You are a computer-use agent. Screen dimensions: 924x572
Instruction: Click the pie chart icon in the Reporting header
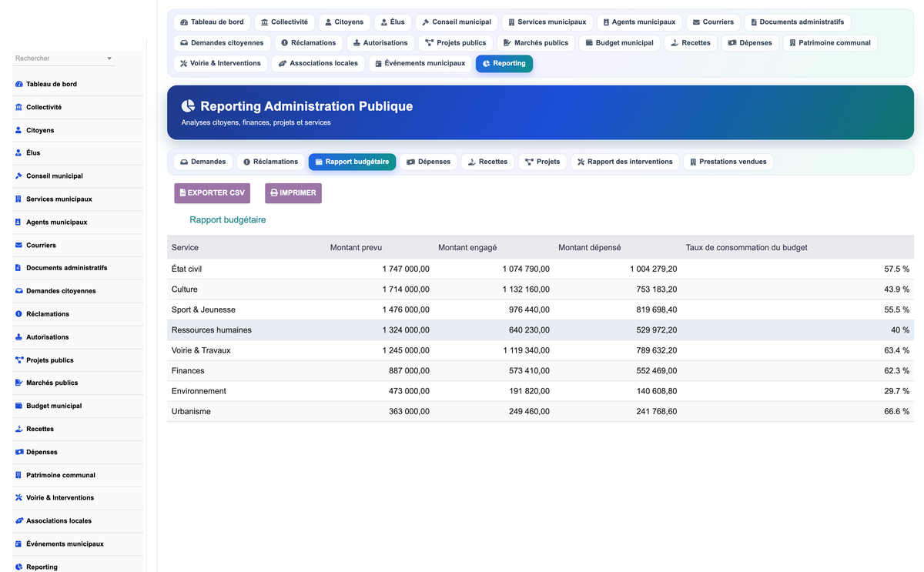188,106
